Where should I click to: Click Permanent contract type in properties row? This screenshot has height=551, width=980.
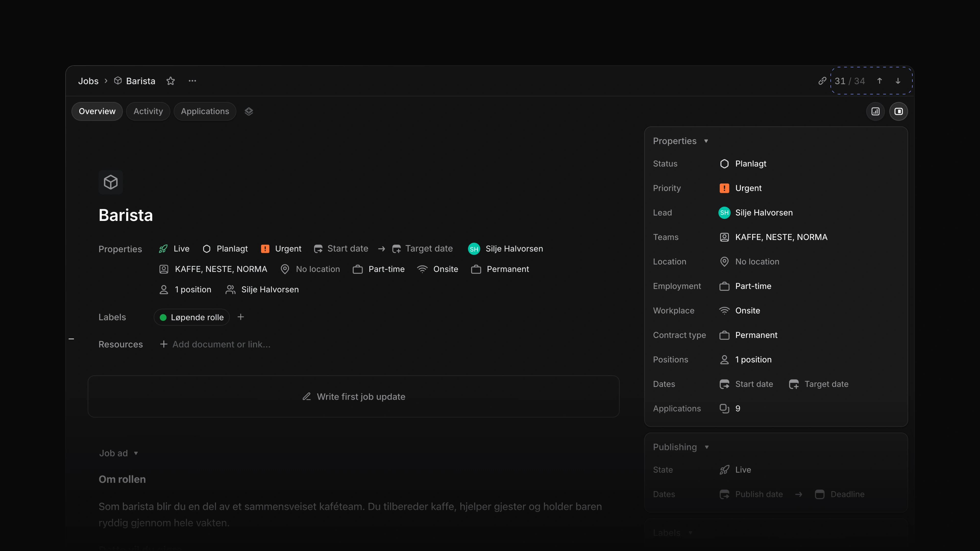point(500,269)
